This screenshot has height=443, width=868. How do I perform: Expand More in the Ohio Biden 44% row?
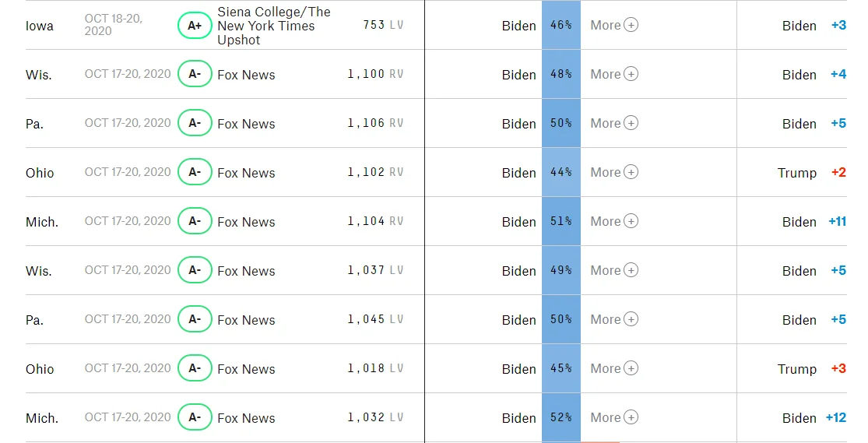[x=614, y=172]
